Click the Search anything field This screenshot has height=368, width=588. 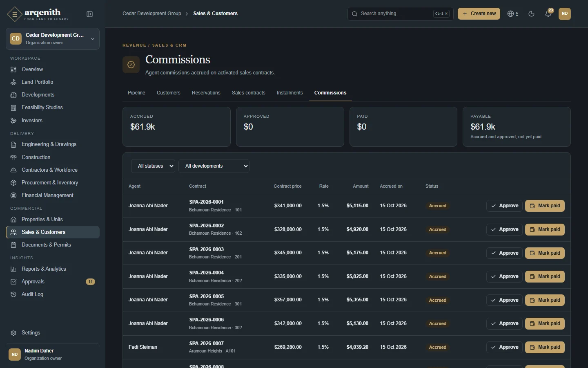point(401,13)
